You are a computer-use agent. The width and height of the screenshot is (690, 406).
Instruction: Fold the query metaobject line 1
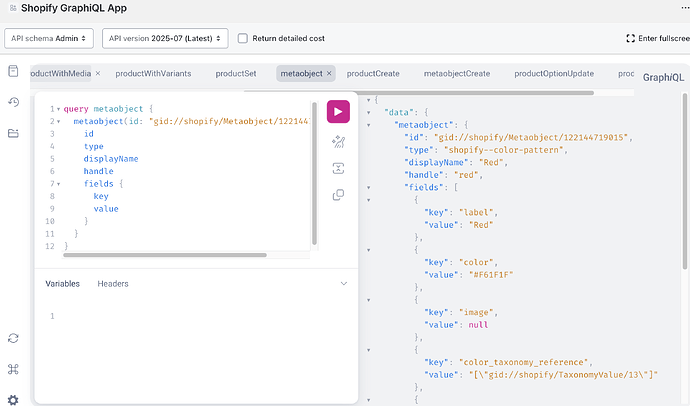coord(59,109)
